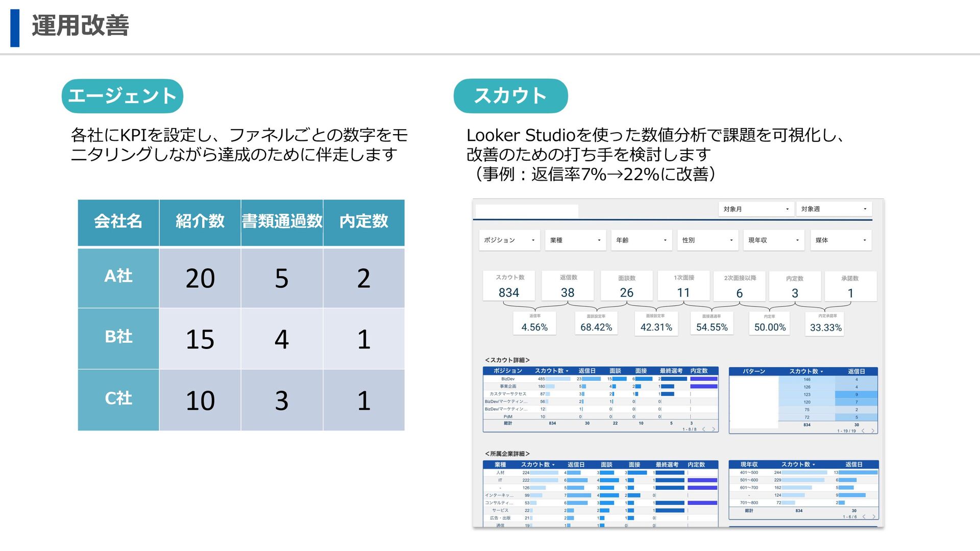
Task: Click the 返信率 4.56% scorecard
Action: pos(534,323)
